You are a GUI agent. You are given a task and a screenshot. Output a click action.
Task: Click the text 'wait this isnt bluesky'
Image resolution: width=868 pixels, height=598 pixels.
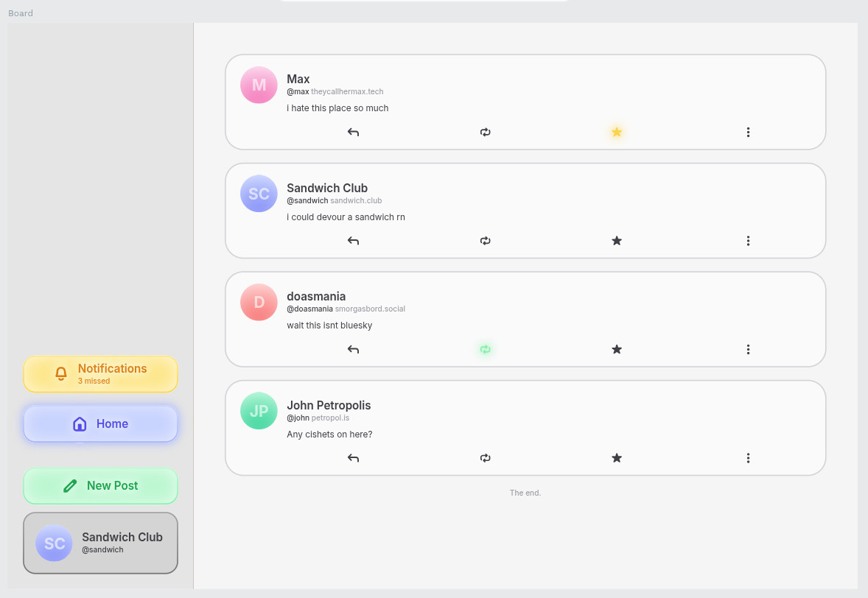point(329,326)
